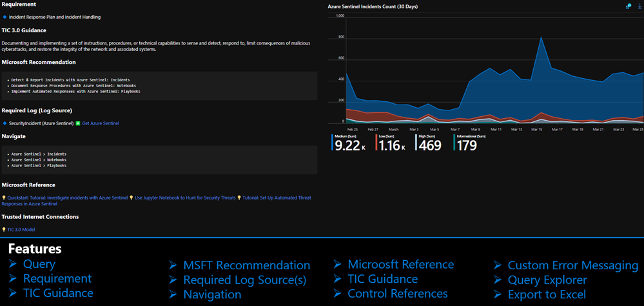This screenshot has height=306, width=644.
Task: Click the lightbulb icon before Quickstart tutorial link
Action: [x=4, y=198]
